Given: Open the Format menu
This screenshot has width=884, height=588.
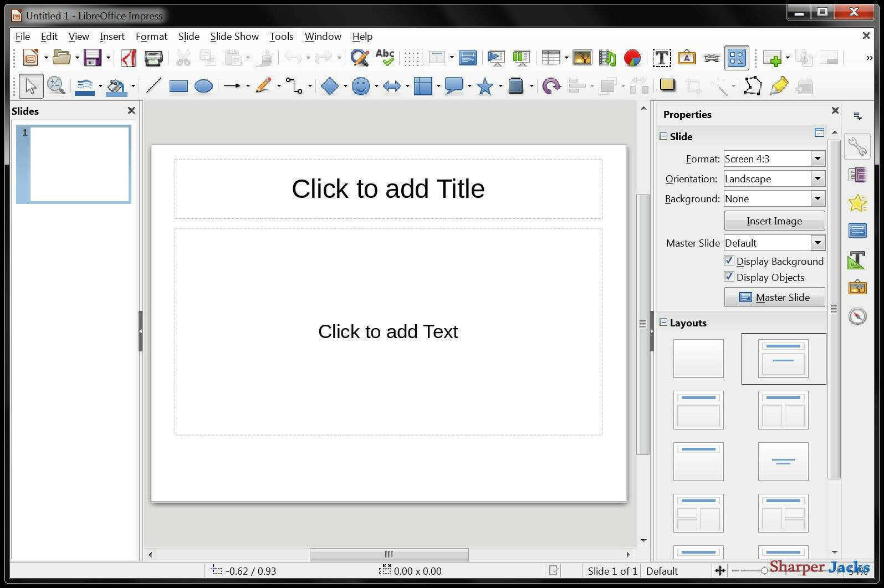Looking at the screenshot, I should [151, 36].
